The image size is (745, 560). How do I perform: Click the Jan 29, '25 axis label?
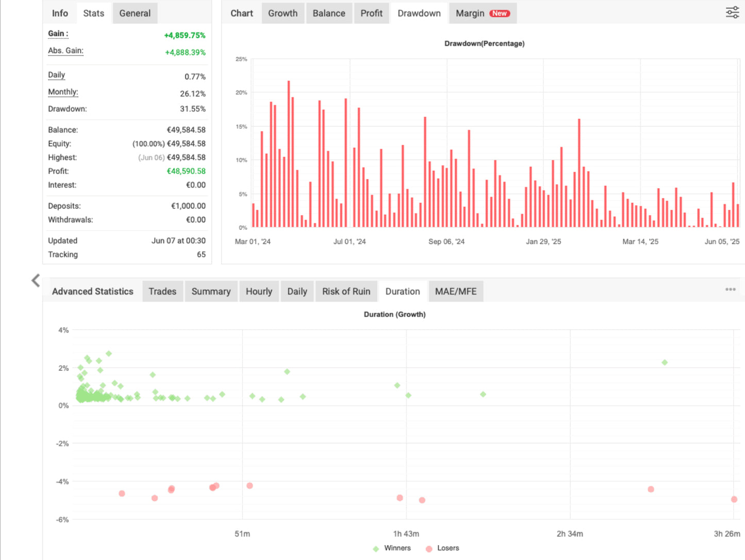[543, 241]
